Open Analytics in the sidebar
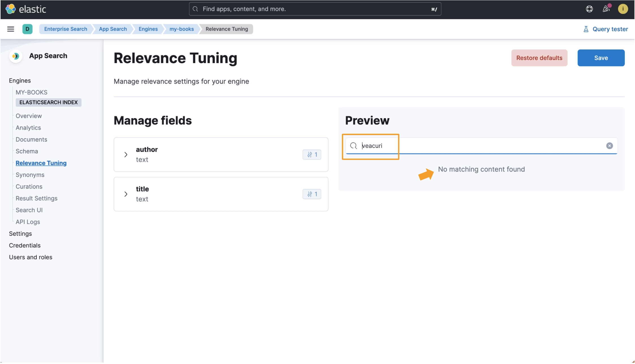This screenshot has width=635, height=364. tap(28, 128)
